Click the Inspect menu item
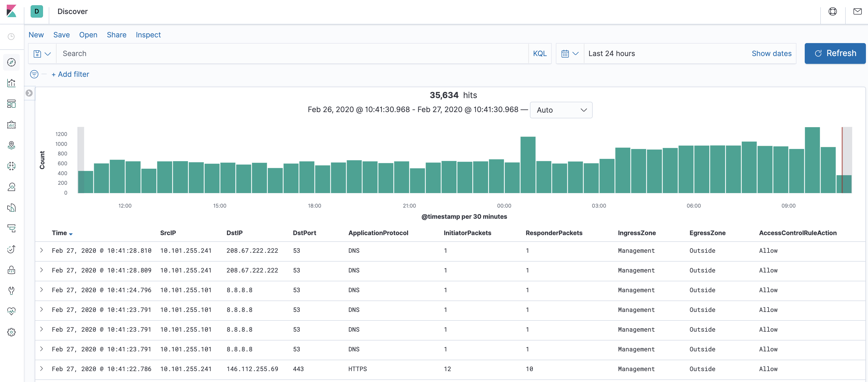The image size is (868, 382). point(148,35)
